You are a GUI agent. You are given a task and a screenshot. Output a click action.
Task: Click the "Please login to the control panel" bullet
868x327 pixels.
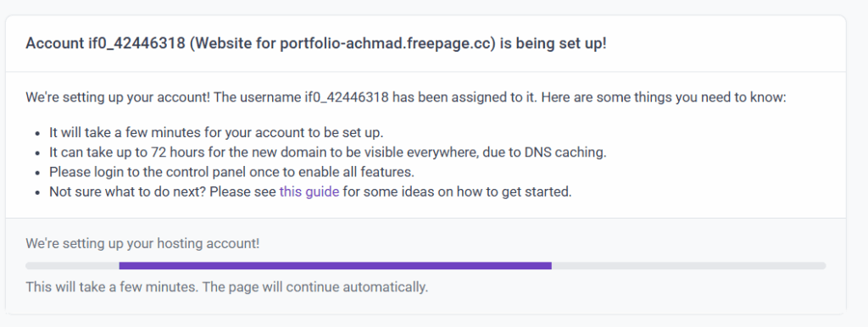[x=231, y=172]
